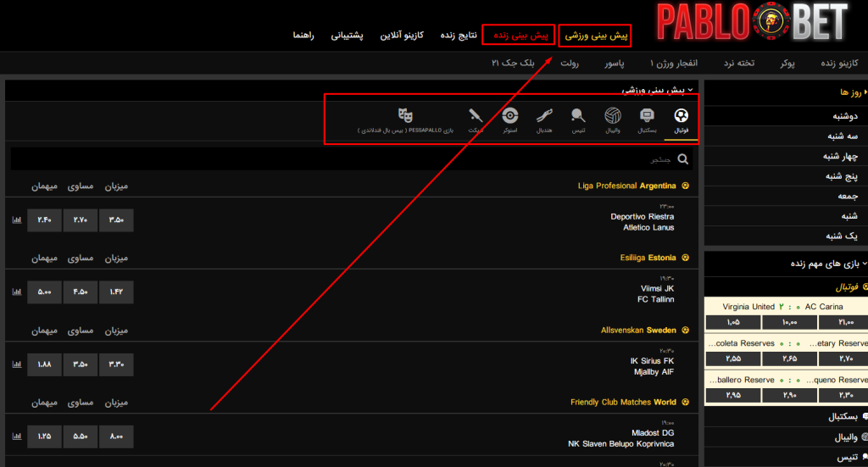This screenshot has width=868, height=467.
Task: Go to پاسور game link
Action: pyautogui.click(x=615, y=64)
